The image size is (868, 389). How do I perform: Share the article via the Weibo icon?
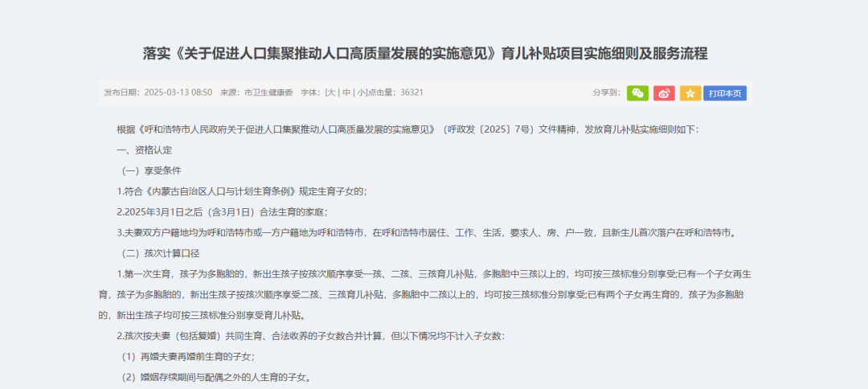(664, 93)
